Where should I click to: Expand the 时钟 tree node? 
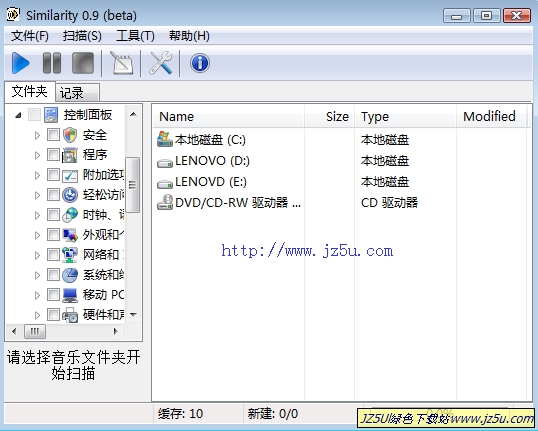click(x=37, y=215)
